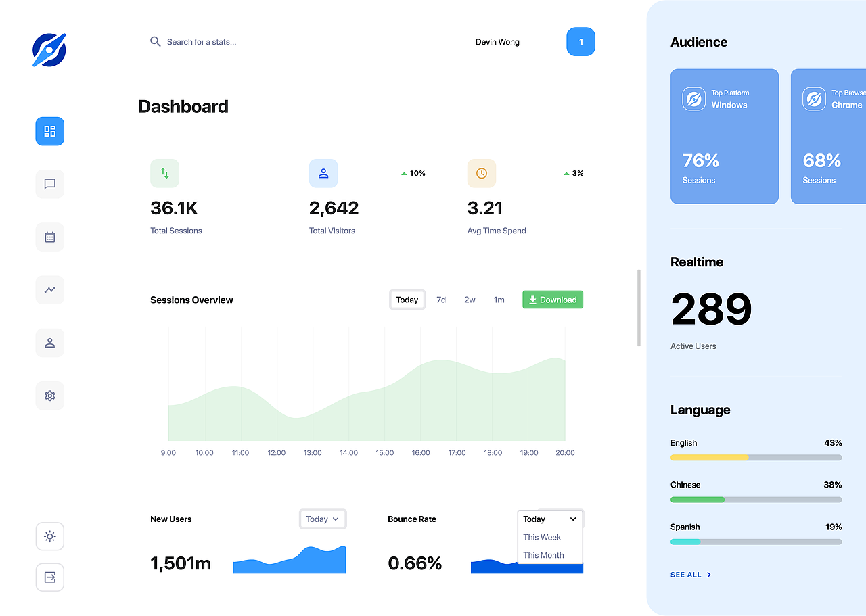The height and width of the screenshot is (616, 866).
Task: Click the Top Platform Windows card icon
Action: click(693, 99)
